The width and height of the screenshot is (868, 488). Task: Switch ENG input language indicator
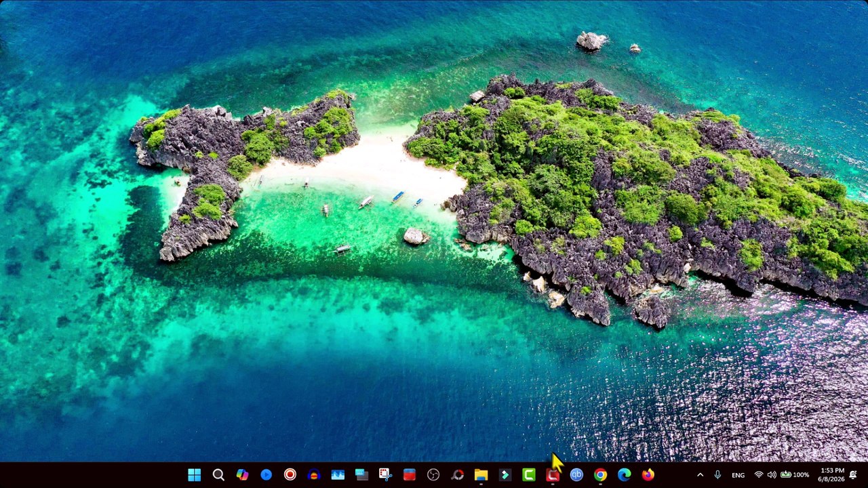click(x=738, y=475)
